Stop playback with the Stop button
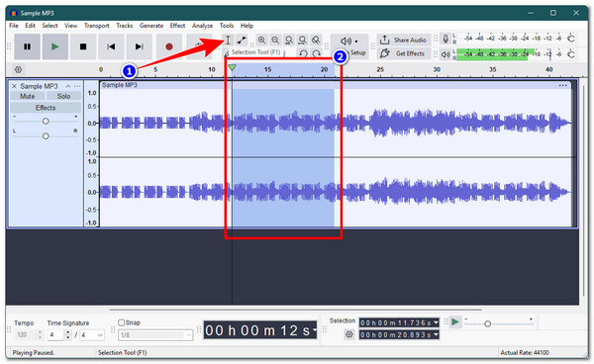594x364 pixels. 83,46
